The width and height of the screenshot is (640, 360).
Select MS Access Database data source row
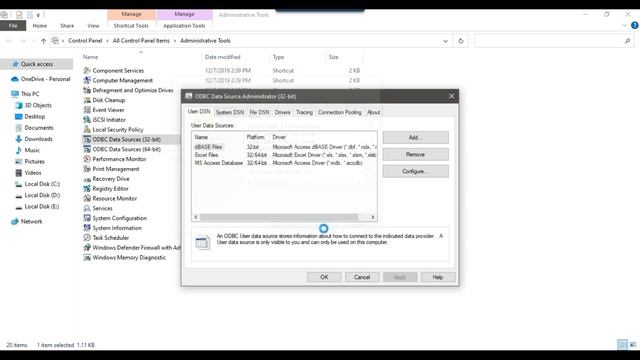[284, 163]
